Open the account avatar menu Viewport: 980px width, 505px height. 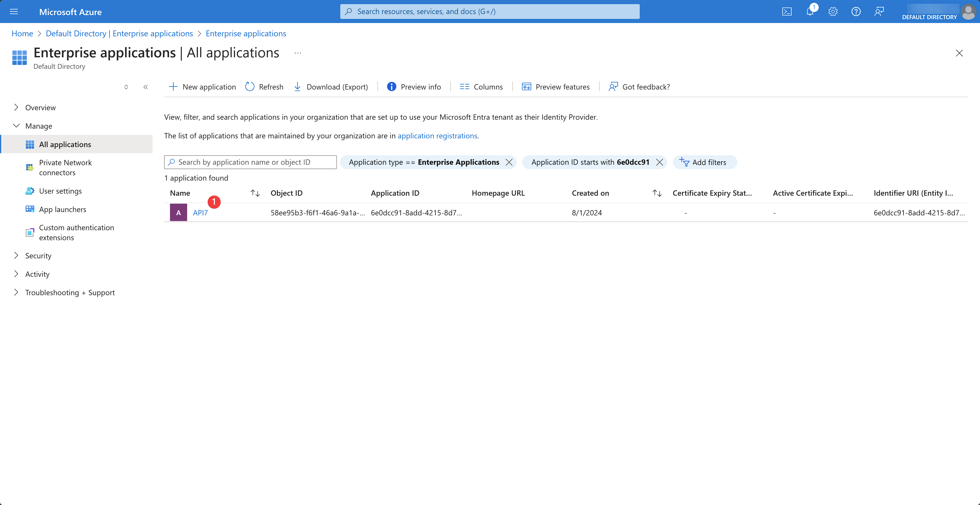click(x=968, y=12)
